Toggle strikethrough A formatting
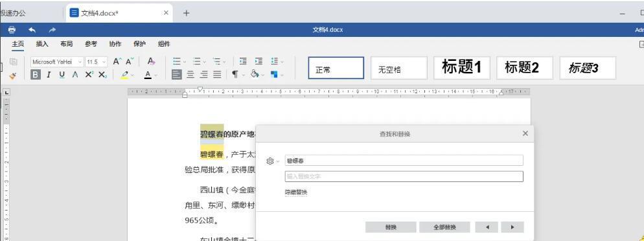The height and width of the screenshot is (241, 644). [x=75, y=75]
